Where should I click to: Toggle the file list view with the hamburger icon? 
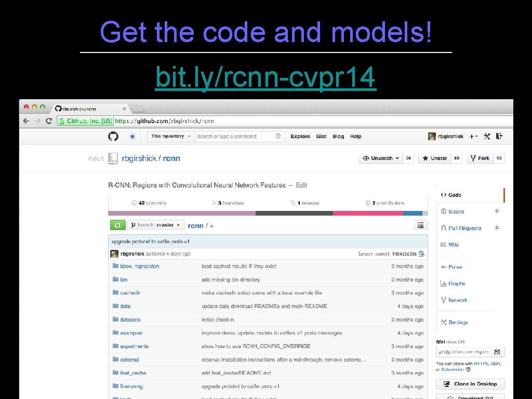coord(420,225)
